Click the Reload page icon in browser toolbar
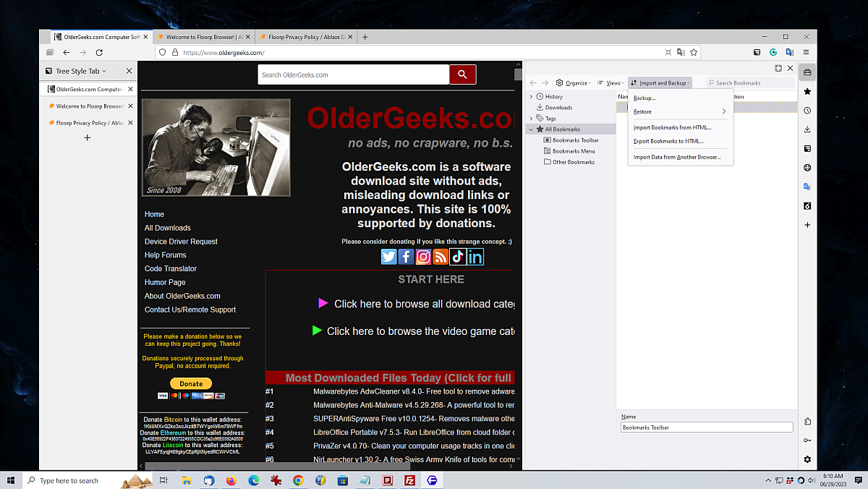Screen dimensions: 868x489 [x=99, y=52]
